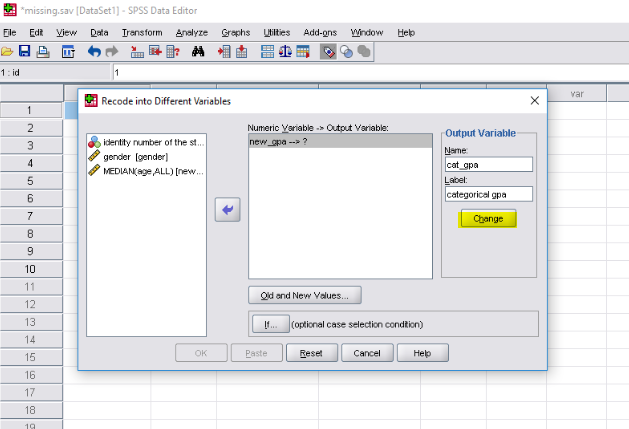Viewport: 629px width, 429px height.
Task: Cancel the Recode dialog
Action: [367, 353]
